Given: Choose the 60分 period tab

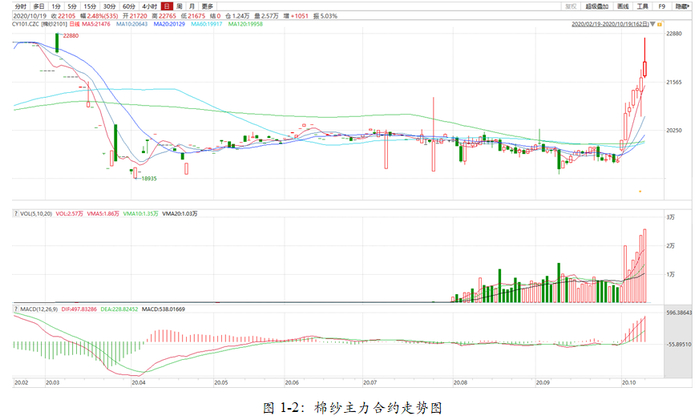Looking at the screenshot, I should pyautogui.click(x=129, y=6).
